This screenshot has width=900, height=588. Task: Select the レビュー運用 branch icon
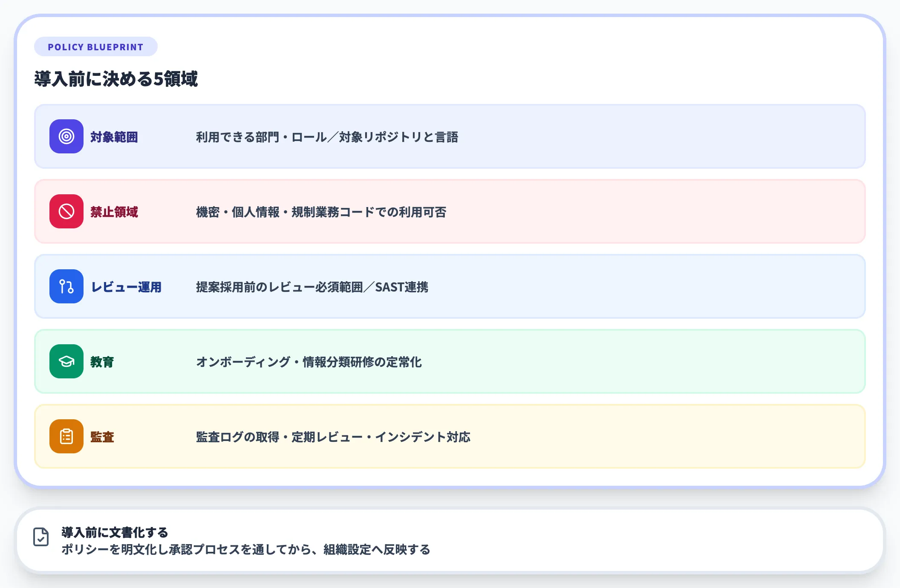pos(66,287)
